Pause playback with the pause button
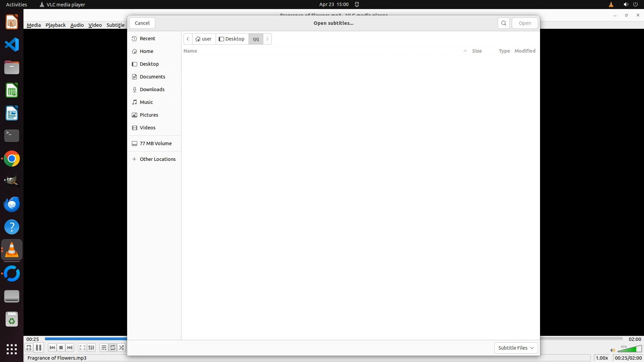 coord(39,348)
